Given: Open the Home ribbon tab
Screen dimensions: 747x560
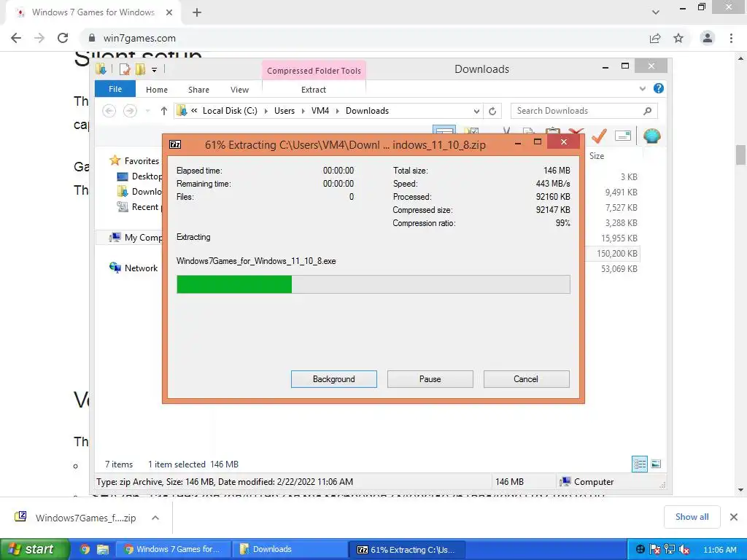Looking at the screenshot, I should (157, 90).
